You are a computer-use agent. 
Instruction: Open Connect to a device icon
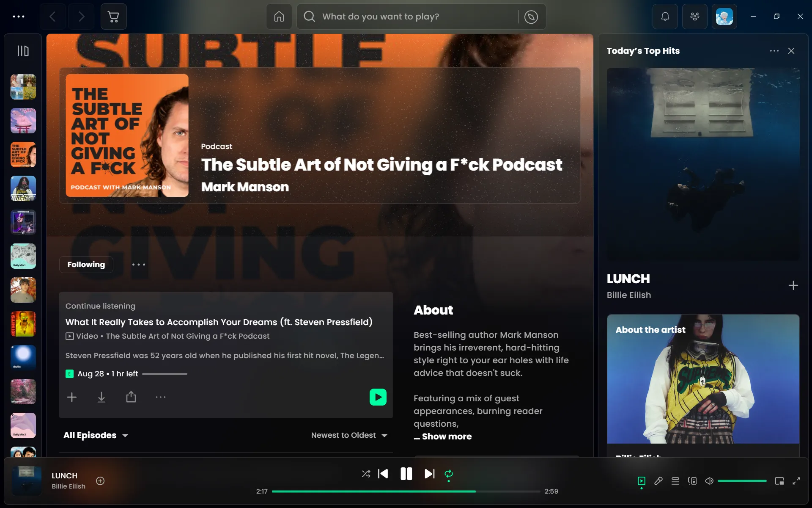pyautogui.click(x=692, y=481)
